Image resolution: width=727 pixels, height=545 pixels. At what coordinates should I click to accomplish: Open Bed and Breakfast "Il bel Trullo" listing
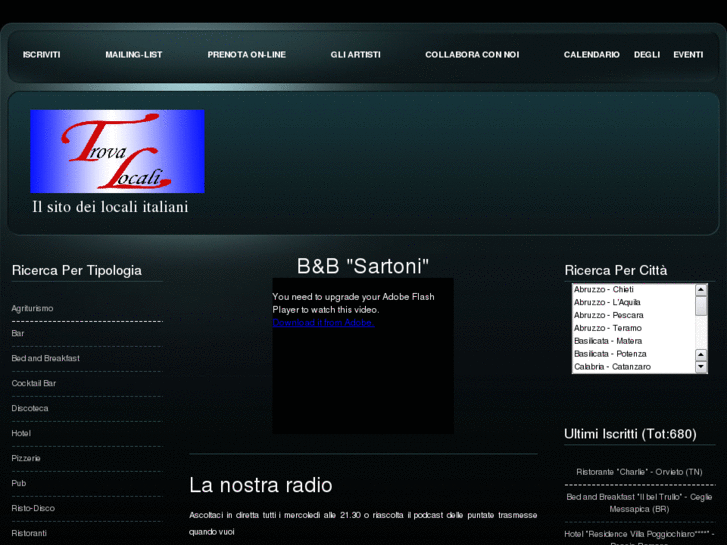639,503
